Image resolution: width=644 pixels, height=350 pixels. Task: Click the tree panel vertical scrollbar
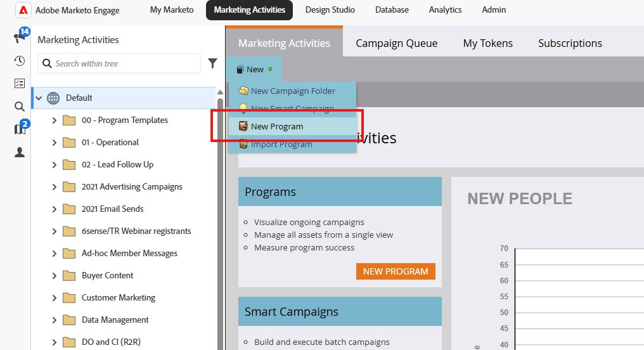click(x=220, y=224)
